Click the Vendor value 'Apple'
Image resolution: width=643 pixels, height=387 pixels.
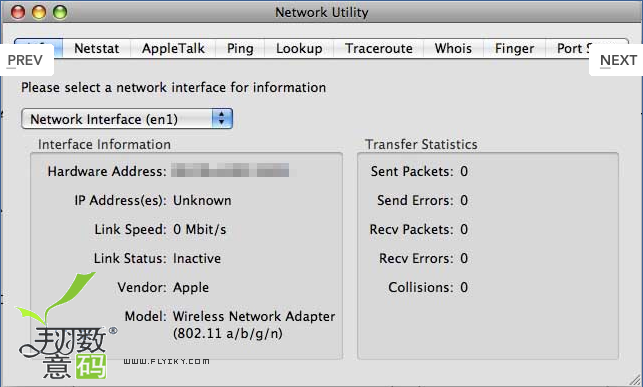191,287
